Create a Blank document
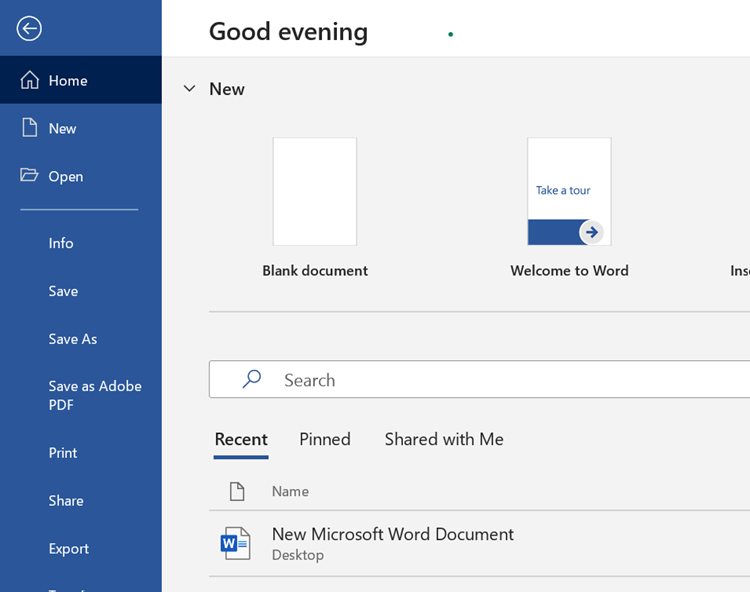This screenshot has width=750, height=592. pyautogui.click(x=315, y=192)
